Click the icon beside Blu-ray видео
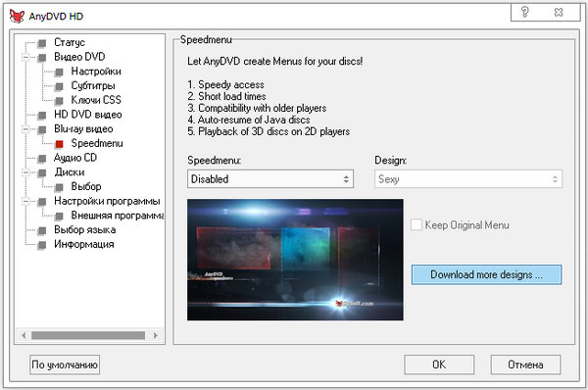 (x=42, y=129)
